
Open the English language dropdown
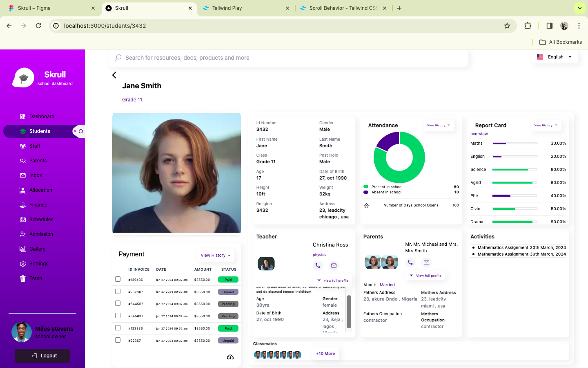coord(555,57)
